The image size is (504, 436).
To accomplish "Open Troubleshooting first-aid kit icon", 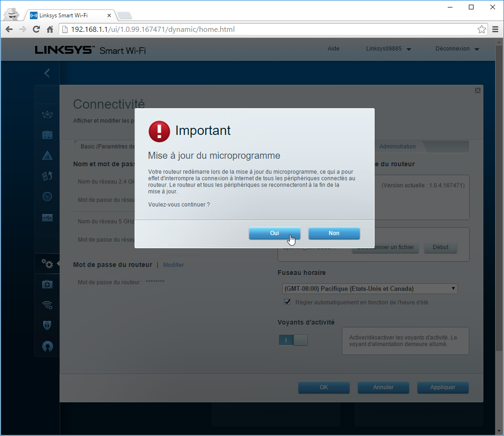I will coord(47,284).
